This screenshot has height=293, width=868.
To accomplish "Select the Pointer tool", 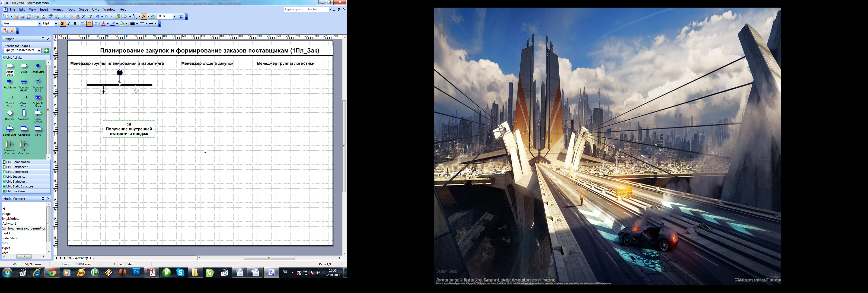I will (125, 17).
